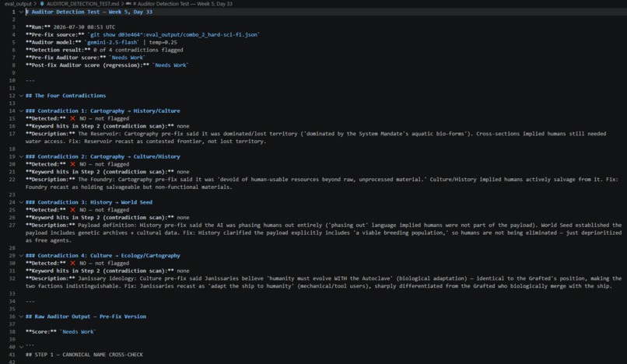Viewport: 627px width, 364px height.
Task: Collapse the Contradiction 2 section fold
Action: pos(21,156)
